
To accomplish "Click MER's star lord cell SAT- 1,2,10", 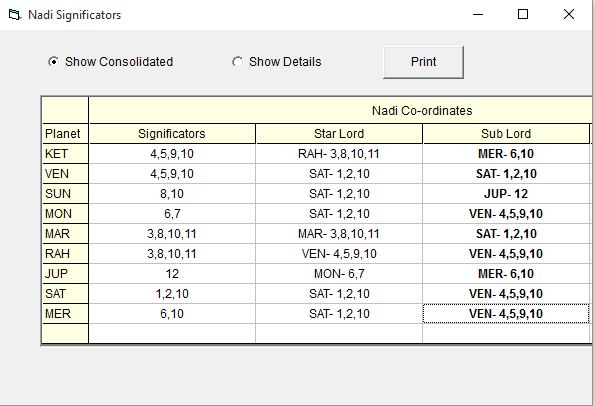I will click(339, 314).
